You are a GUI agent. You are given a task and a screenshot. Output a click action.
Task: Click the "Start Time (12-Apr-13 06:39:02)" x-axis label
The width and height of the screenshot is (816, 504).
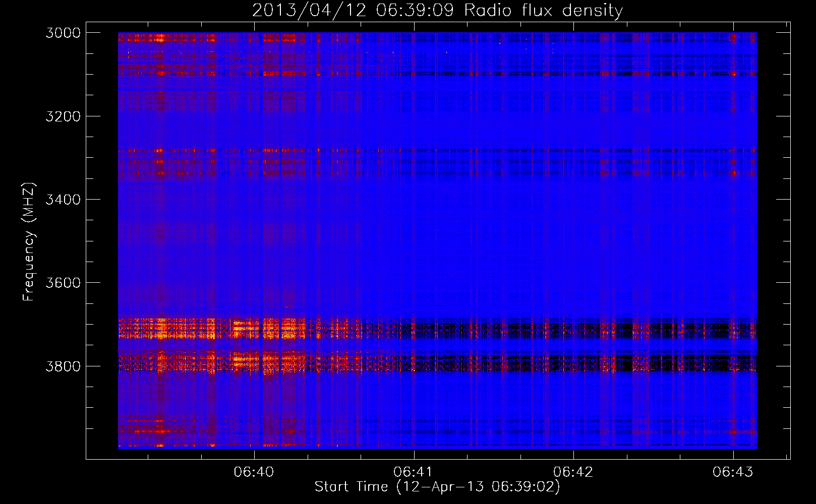tap(437, 487)
